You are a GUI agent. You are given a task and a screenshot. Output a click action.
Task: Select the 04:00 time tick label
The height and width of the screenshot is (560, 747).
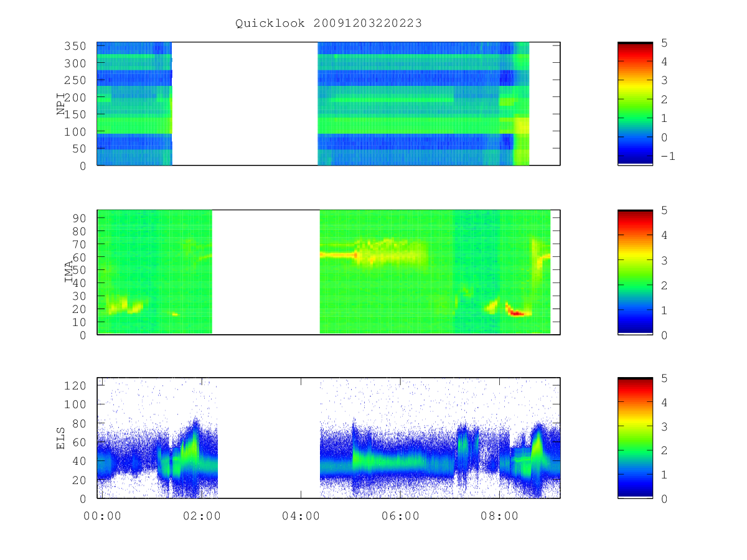pos(301,516)
